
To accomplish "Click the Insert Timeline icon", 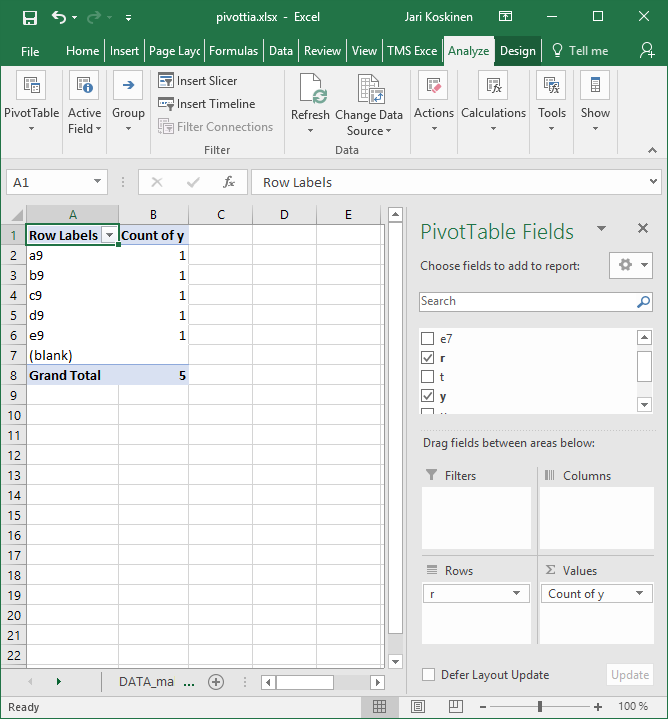I will coord(166,104).
